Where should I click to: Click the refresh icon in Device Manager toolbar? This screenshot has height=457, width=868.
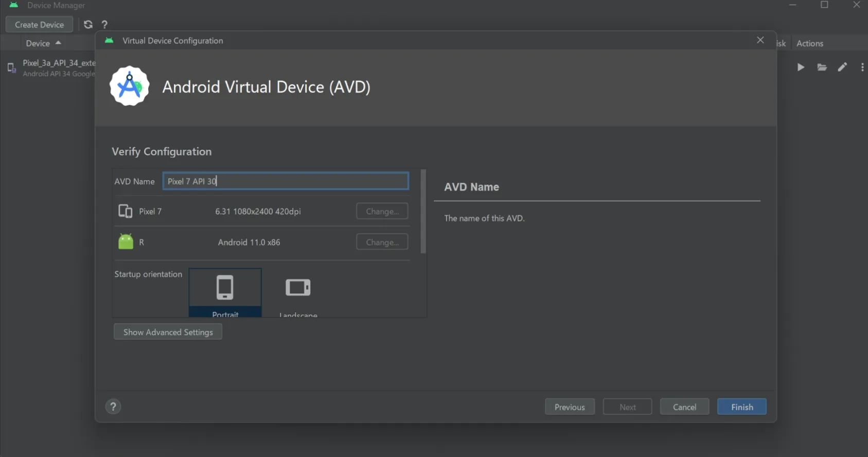(x=88, y=24)
